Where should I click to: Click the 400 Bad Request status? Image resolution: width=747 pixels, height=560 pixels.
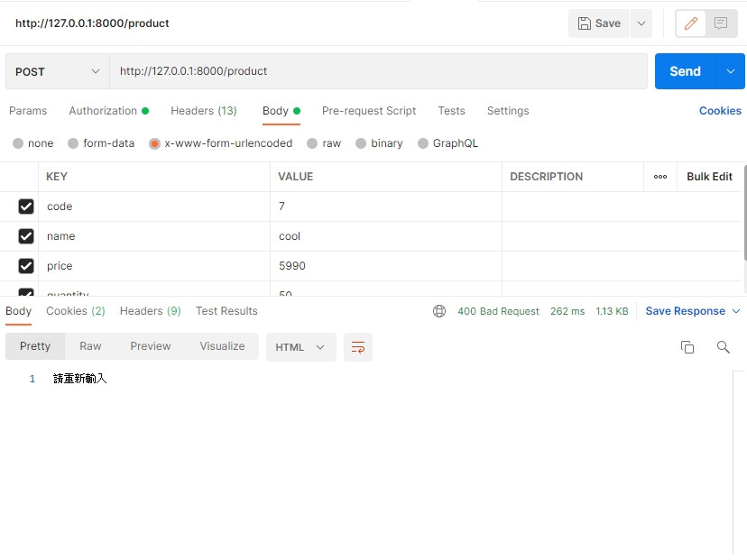pyautogui.click(x=498, y=311)
